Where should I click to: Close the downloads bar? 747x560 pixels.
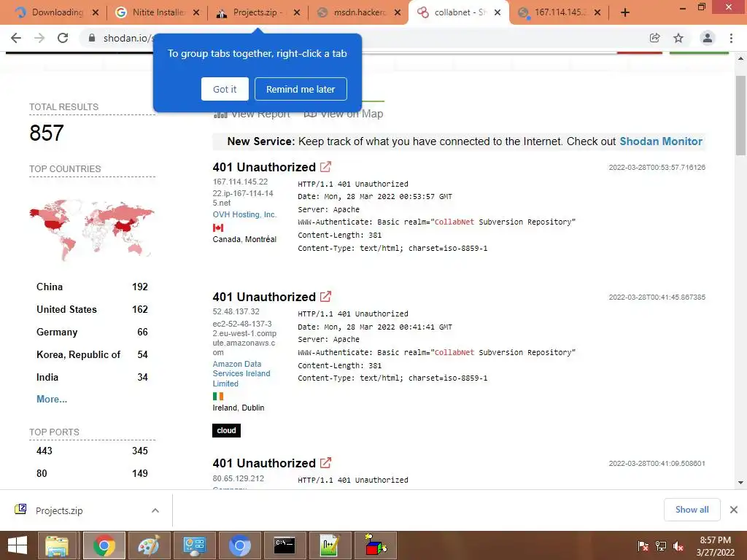point(734,510)
